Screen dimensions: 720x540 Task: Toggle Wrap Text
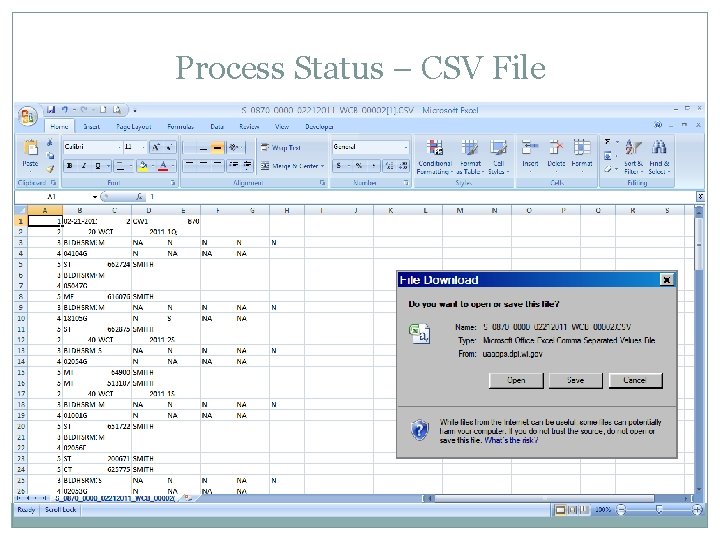pyautogui.click(x=281, y=147)
